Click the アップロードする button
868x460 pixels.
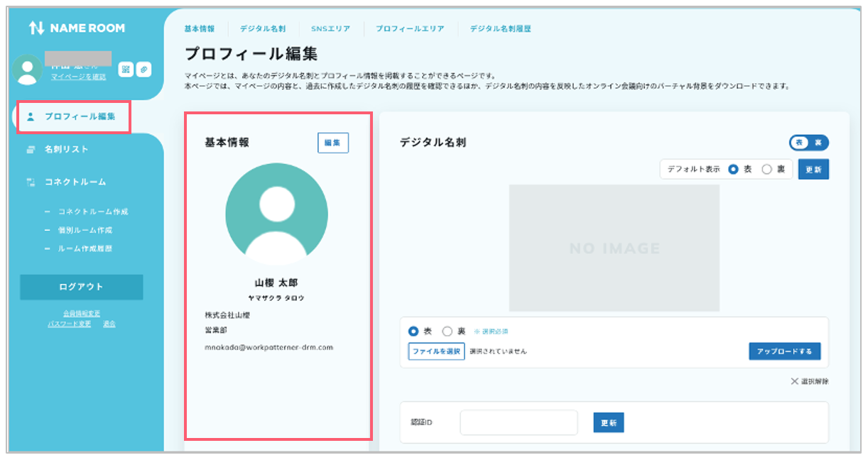(785, 351)
